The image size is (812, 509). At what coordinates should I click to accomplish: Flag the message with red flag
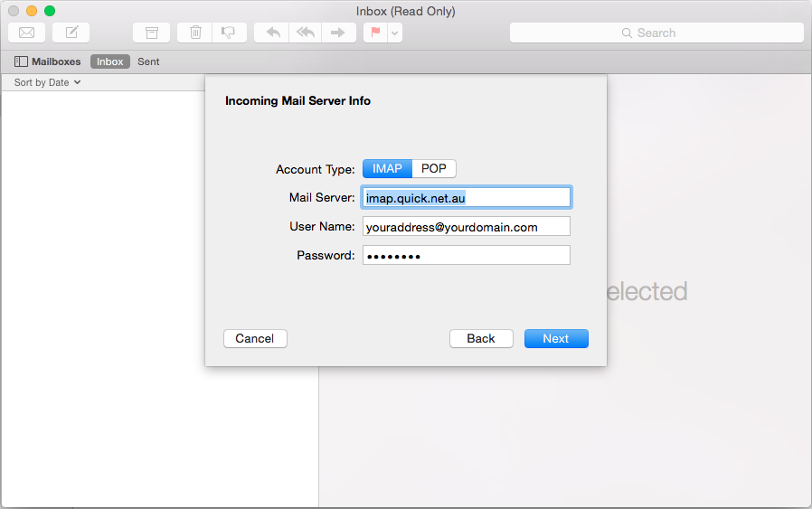coord(375,33)
